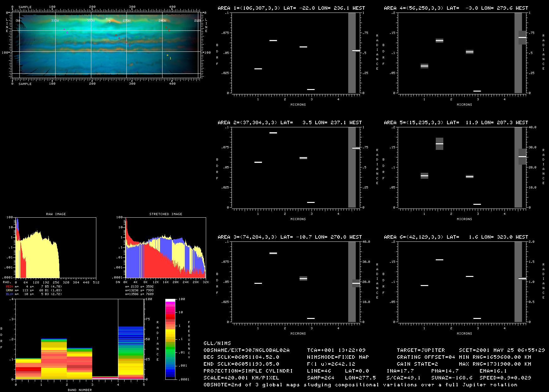Click the "SAMP=264" value
Screen dimensions: 549x392
[x=321, y=378]
